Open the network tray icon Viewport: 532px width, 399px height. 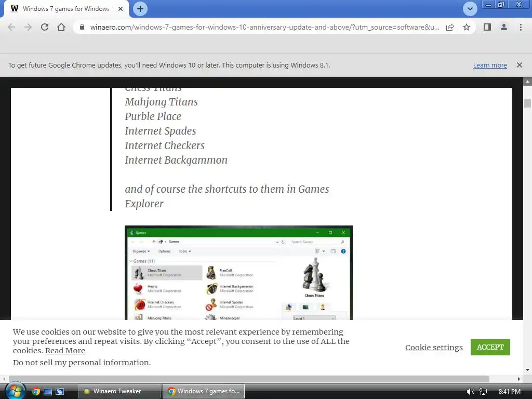(x=483, y=392)
